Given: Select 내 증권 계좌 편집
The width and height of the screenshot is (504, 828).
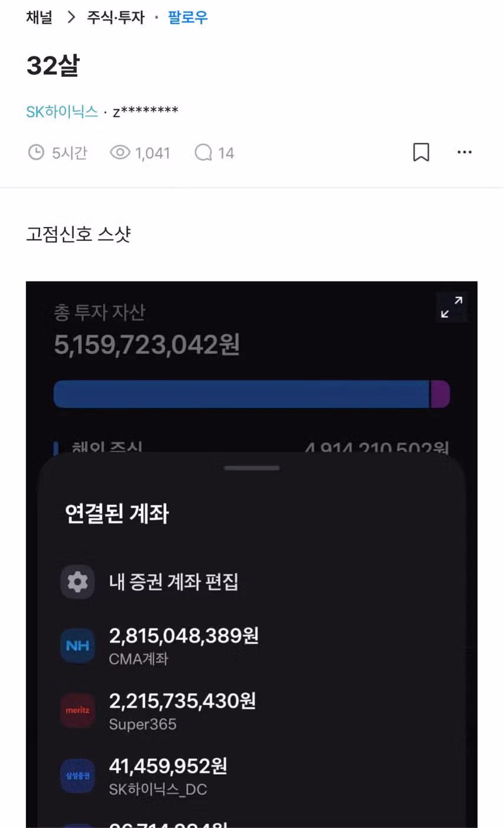Looking at the screenshot, I should point(174,582).
